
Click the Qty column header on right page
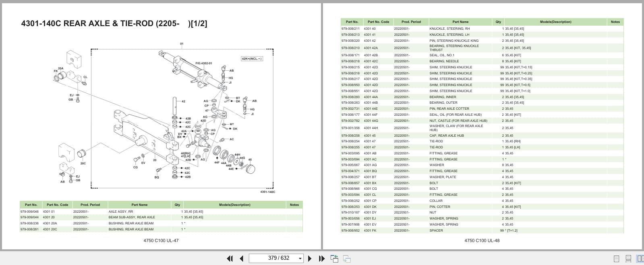click(498, 22)
